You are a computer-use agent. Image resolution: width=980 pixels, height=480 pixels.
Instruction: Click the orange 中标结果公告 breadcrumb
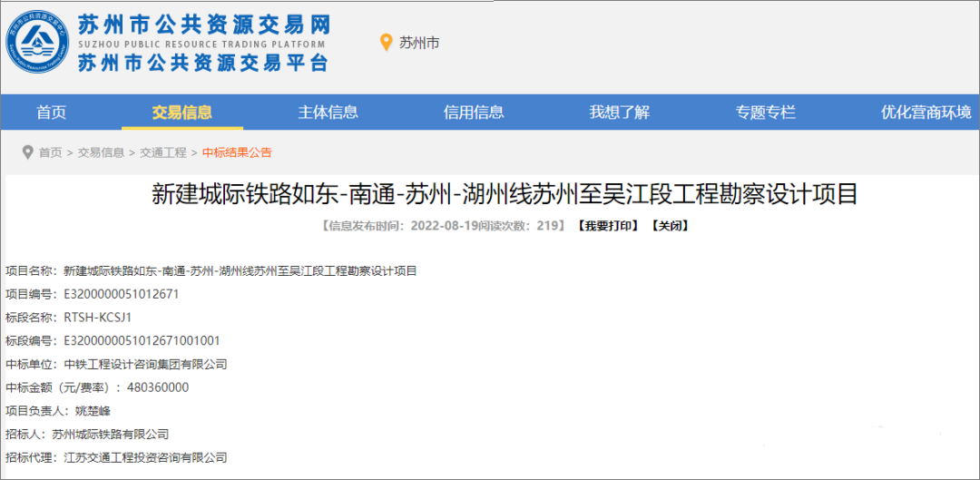[237, 152]
